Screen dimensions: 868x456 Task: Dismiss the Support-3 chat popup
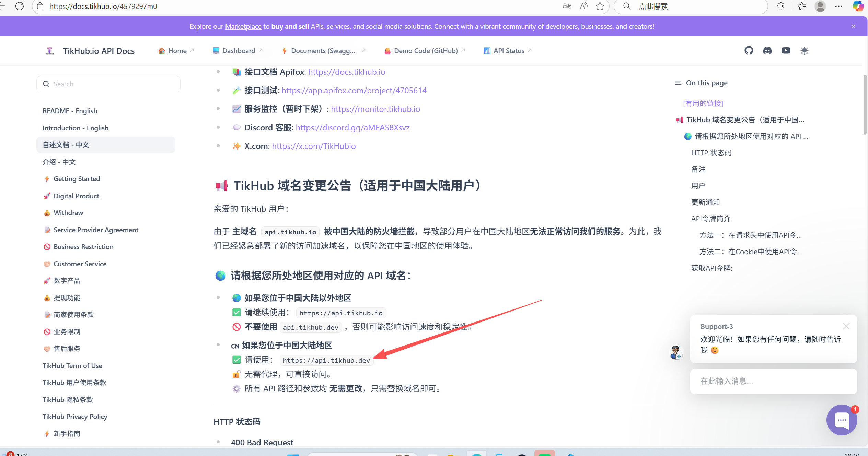coord(846,326)
